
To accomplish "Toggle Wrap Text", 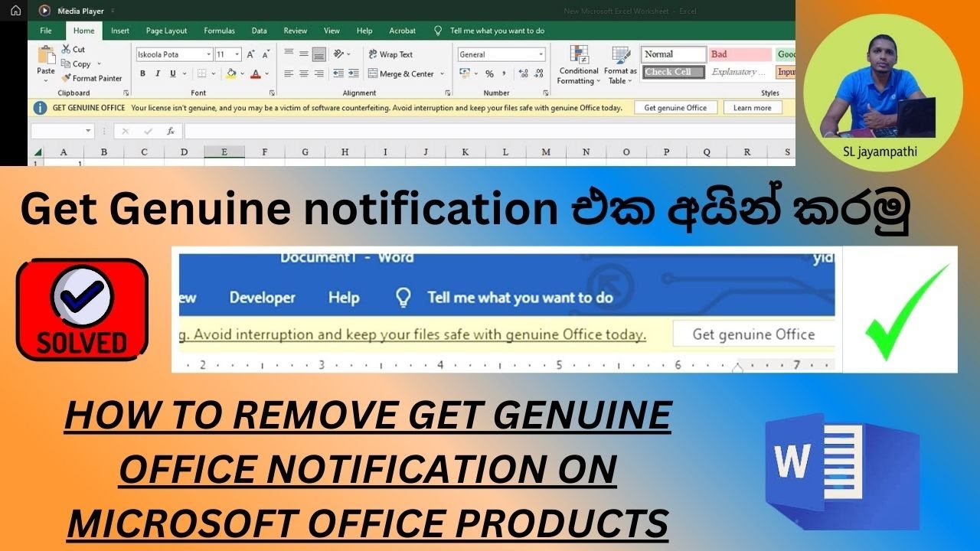I will pos(390,54).
